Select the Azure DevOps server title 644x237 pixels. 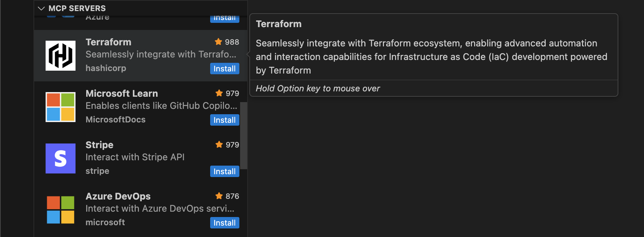tap(118, 196)
